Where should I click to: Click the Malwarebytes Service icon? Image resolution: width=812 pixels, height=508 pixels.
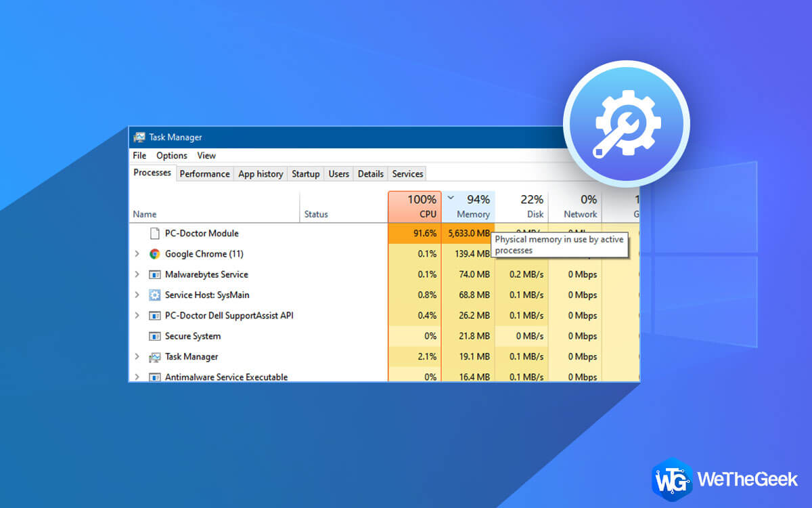click(154, 274)
